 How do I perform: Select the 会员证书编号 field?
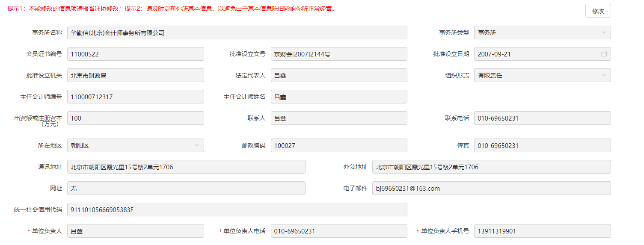(135, 54)
